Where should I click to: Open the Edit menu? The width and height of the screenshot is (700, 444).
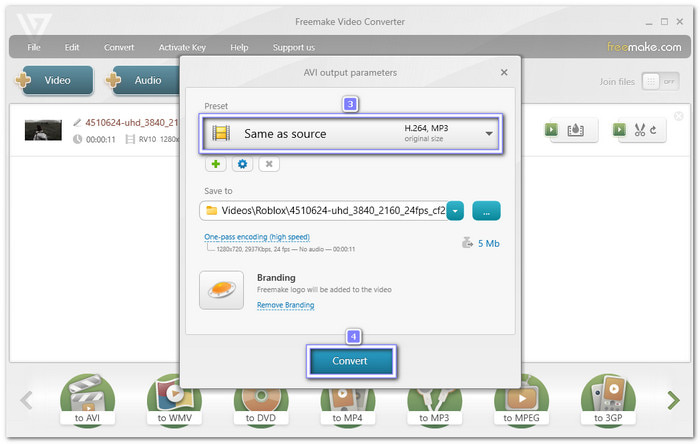coord(72,47)
